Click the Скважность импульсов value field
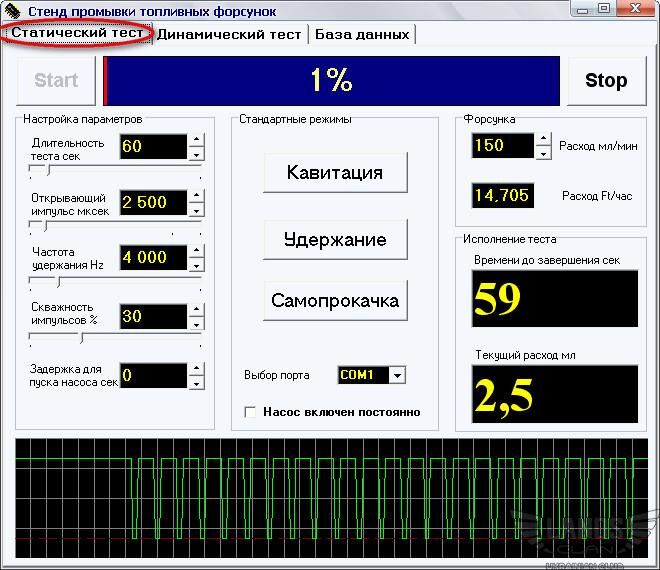660x570 pixels. 153,317
